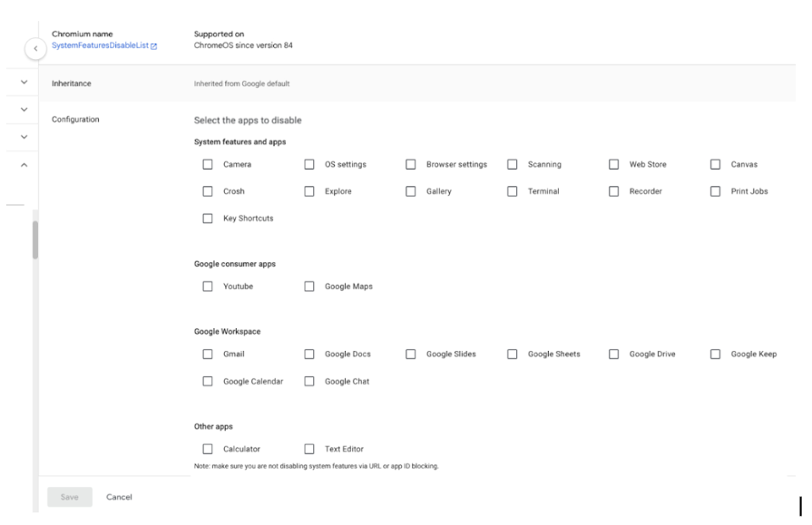
Task: Toggle the Explore checkbox
Action: point(309,191)
